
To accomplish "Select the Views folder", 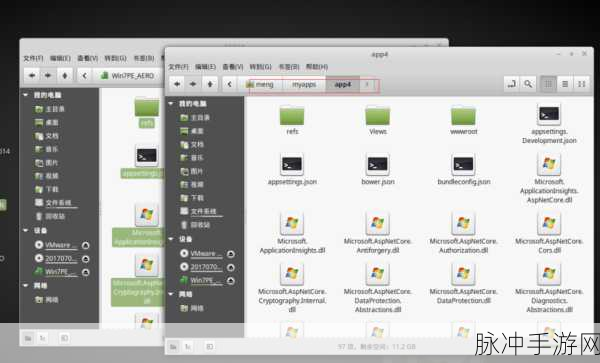I will (378, 121).
